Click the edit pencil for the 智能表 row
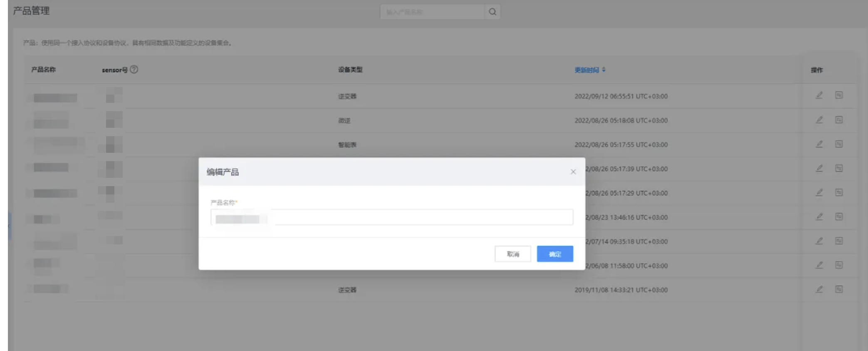Viewport: 868px width, 351px height. click(x=819, y=144)
